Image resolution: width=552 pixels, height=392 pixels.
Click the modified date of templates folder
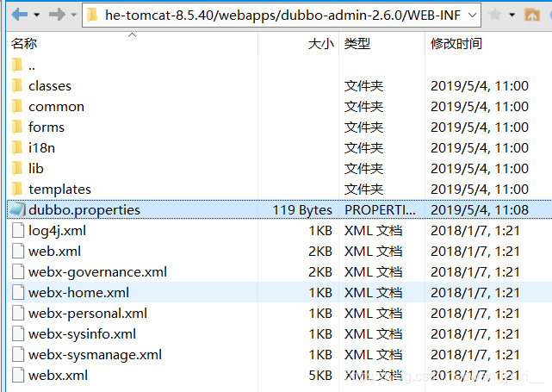pyautogui.click(x=480, y=190)
